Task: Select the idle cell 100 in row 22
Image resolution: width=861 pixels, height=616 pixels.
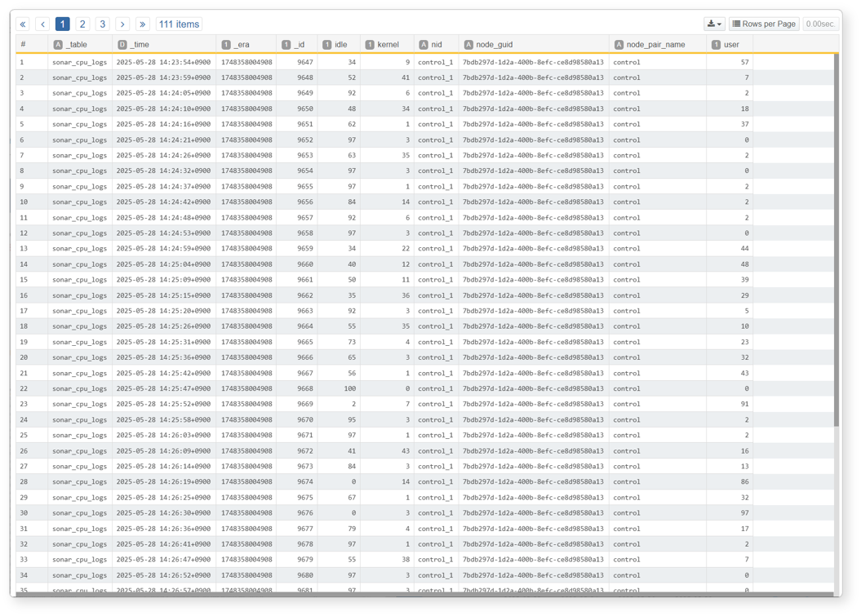Action: pyautogui.click(x=339, y=388)
